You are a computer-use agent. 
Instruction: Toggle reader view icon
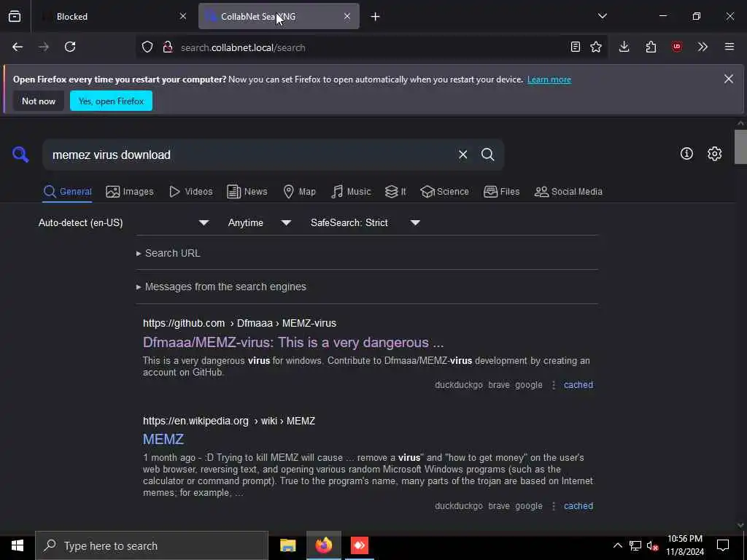(575, 47)
